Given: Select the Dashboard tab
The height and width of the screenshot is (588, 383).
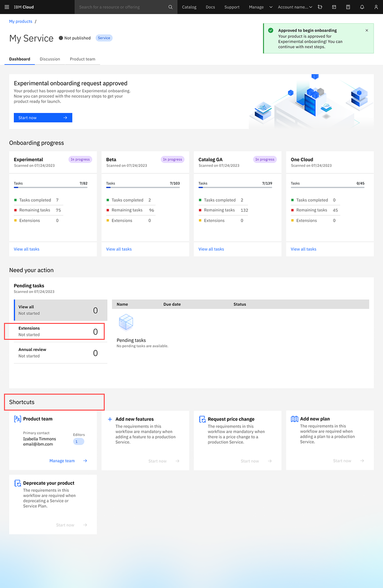Looking at the screenshot, I should (19, 59).
